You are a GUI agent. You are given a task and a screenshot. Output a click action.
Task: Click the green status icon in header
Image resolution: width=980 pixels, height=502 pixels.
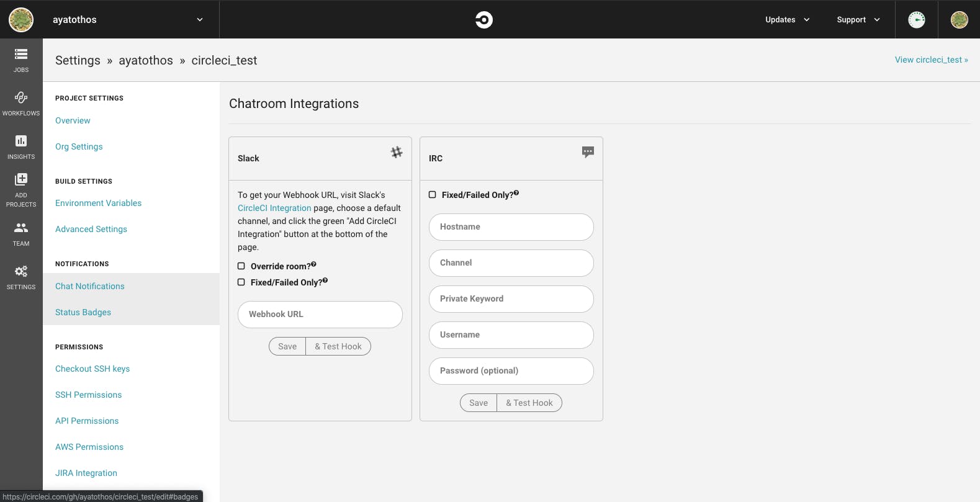click(917, 20)
